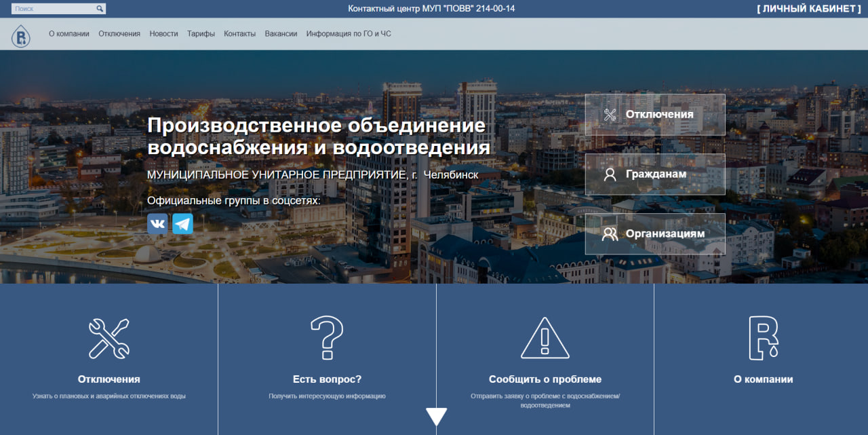Open the 'ЛИЧНЫЙ КАБИНЕТ' link
Image resolution: width=868 pixels, height=435 pixels.
(x=808, y=9)
